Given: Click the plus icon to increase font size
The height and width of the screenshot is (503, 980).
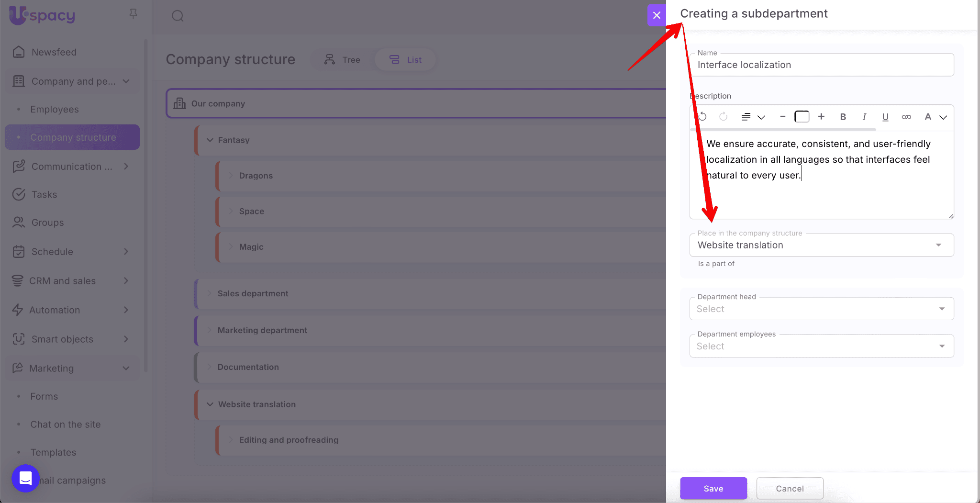Looking at the screenshot, I should click(821, 117).
